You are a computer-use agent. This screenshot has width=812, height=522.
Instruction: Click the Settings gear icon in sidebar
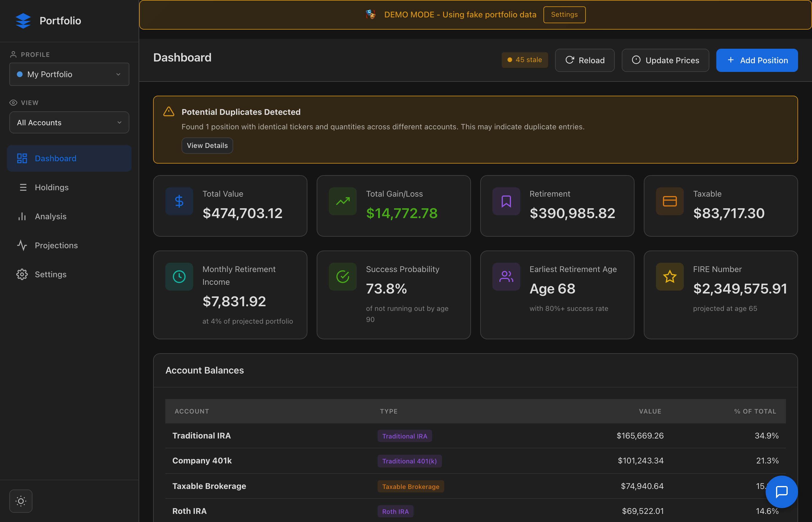click(22, 274)
